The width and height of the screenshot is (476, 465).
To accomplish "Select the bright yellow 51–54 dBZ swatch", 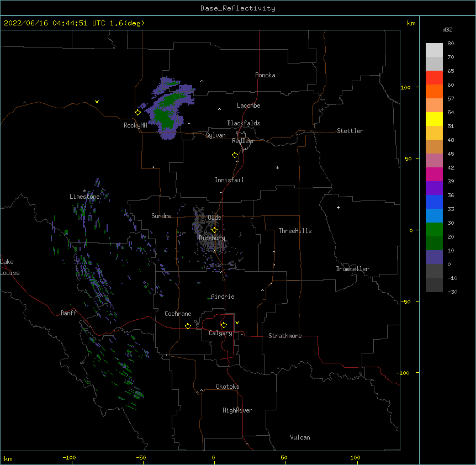I will tap(434, 119).
